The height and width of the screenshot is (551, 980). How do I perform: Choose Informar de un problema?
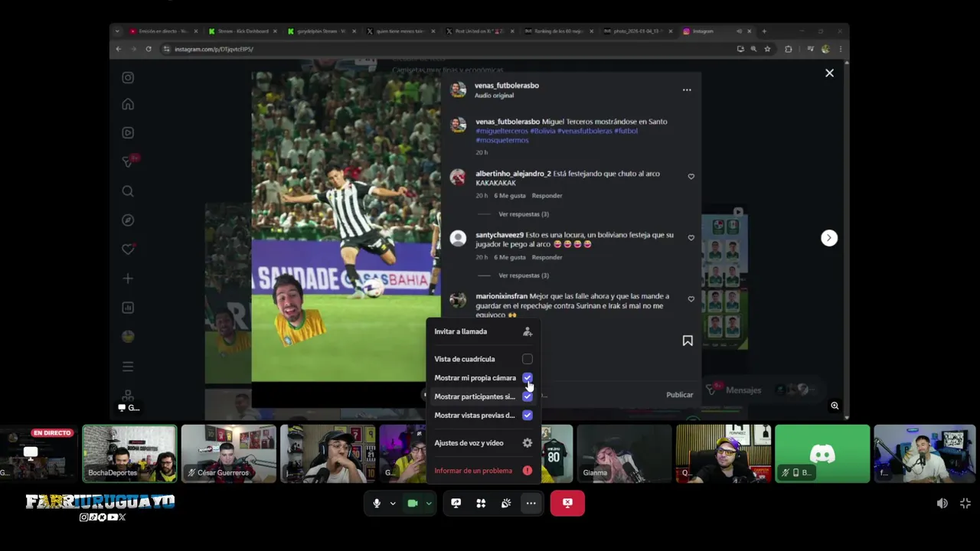(x=484, y=471)
